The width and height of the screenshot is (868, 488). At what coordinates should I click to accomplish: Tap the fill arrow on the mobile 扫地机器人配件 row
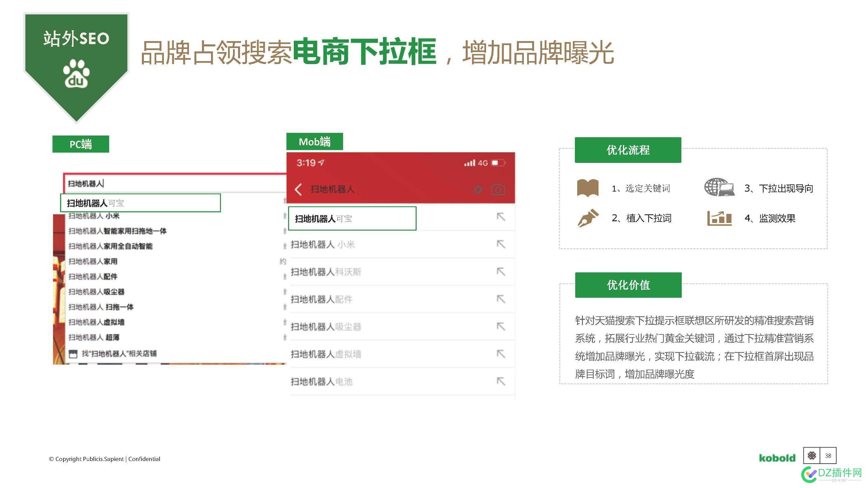(x=501, y=299)
